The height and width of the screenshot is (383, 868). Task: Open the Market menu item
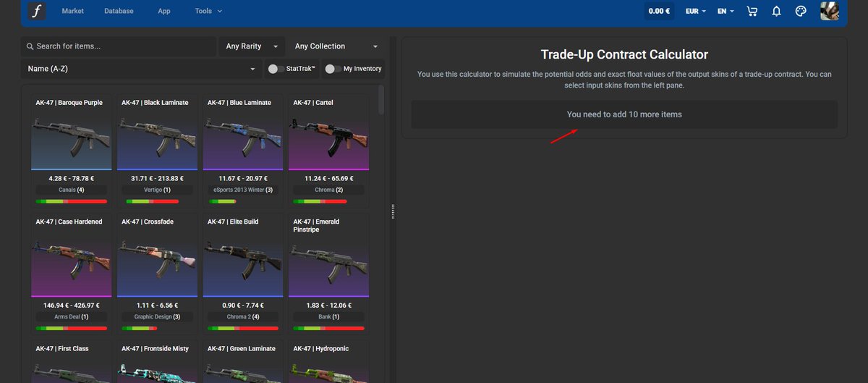click(72, 11)
